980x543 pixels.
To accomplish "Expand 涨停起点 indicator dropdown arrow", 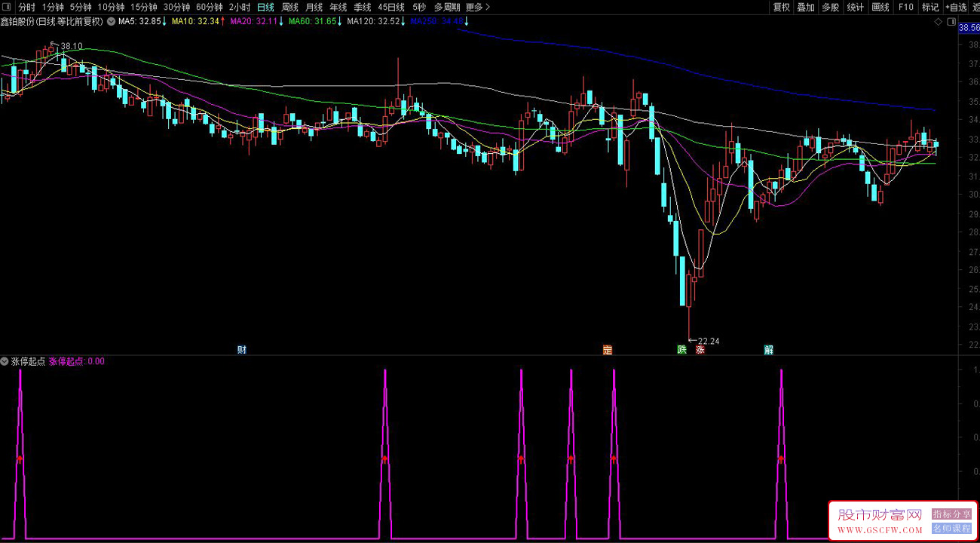I will [5, 361].
